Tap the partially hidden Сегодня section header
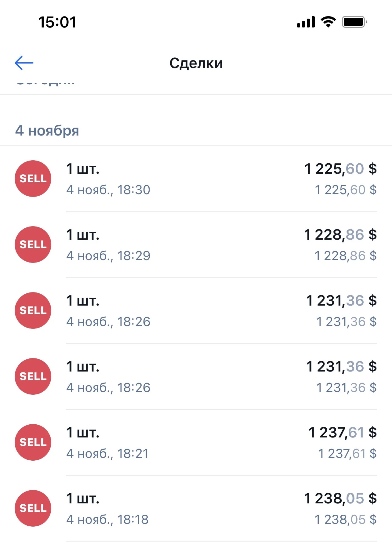The height and width of the screenshot is (544, 392). [x=45, y=83]
